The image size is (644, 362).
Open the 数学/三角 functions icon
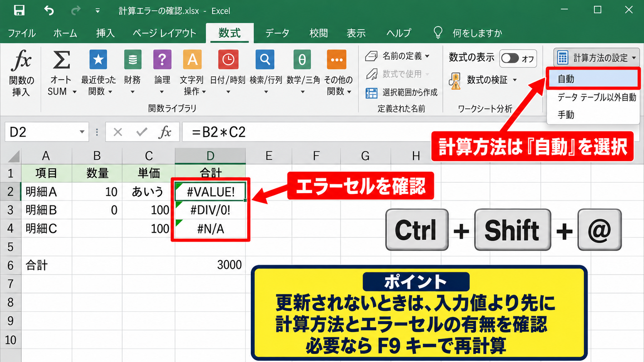pos(302,60)
